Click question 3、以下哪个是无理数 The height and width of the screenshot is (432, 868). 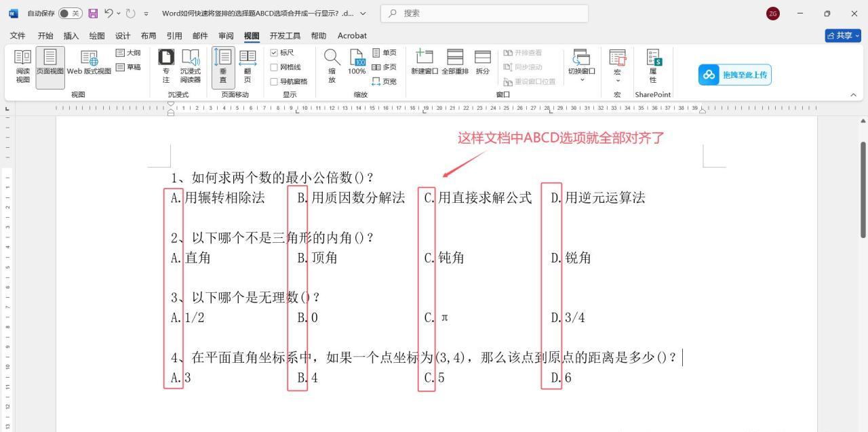click(x=245, y=298)
